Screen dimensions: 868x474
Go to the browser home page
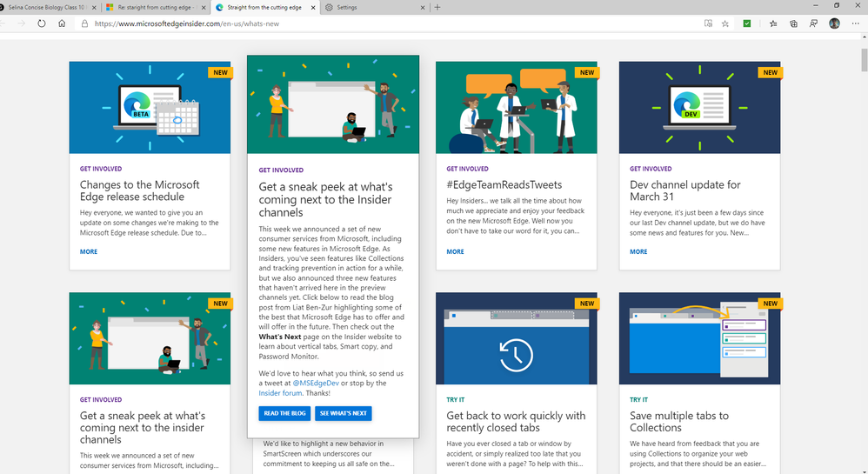[62, 23]
